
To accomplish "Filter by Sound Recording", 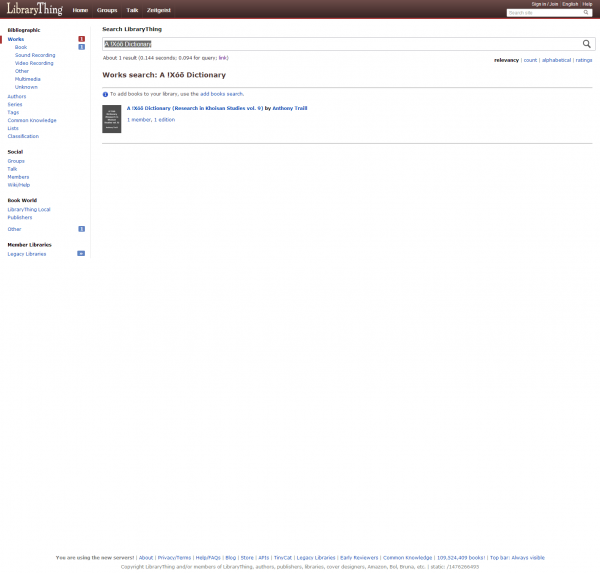I will (x=35, y=55).
